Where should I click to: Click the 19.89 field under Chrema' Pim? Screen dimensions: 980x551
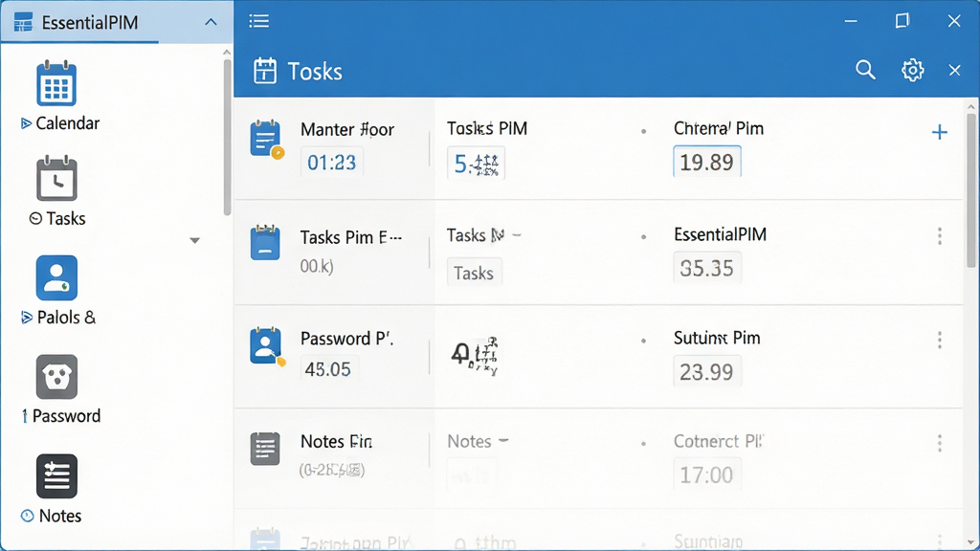click(x=707, y=162)
